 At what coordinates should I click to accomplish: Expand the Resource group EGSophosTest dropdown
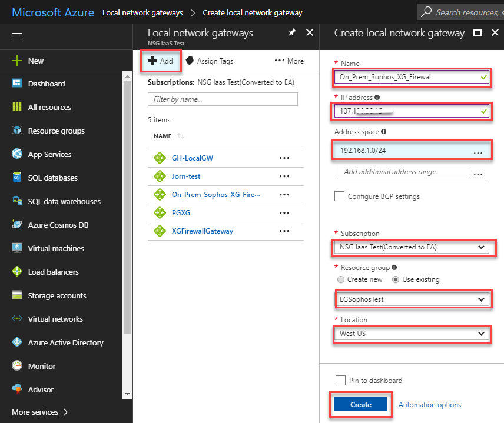[412, 299]
